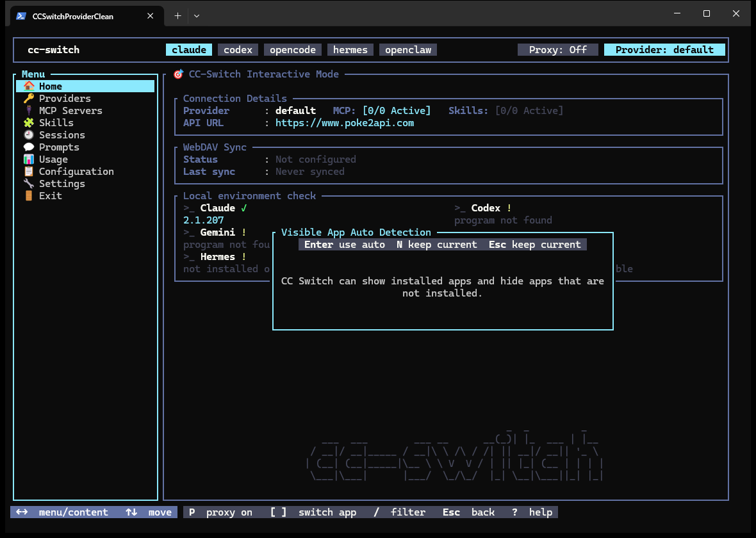Click the '? help' footer hint
Image resolution: width=756 pixels, height=538 pixels.
pyautogui.click(x=532, y=512)
